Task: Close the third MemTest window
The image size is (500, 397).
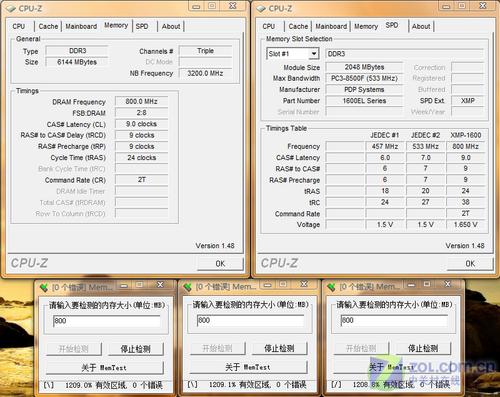Action: click(448, 284)
